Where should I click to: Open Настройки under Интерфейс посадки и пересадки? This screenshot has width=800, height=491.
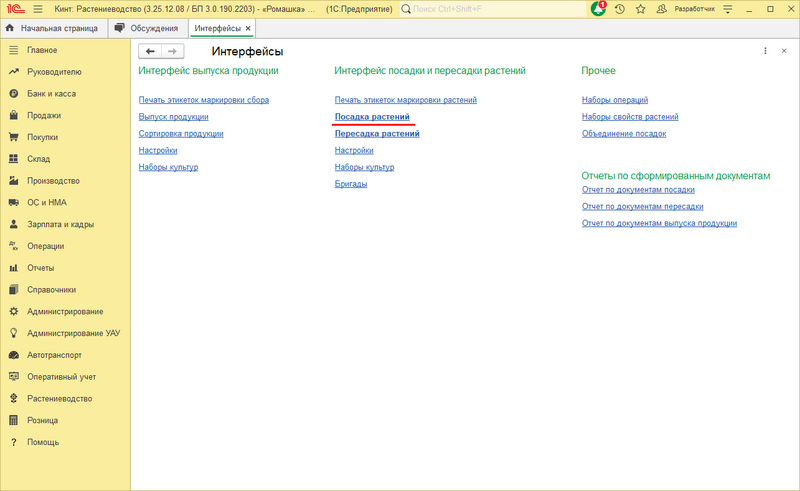(354, 151)
